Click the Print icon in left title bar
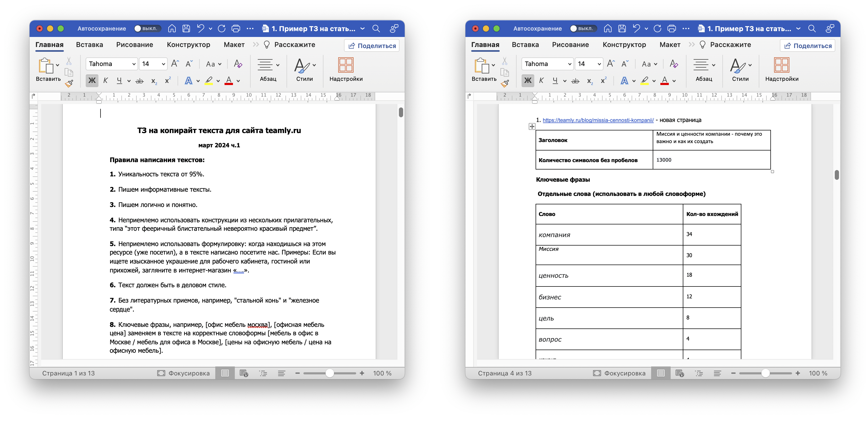The width and height of the screenshot is (868, 433). pyautogui.click(x=236, y=29)
